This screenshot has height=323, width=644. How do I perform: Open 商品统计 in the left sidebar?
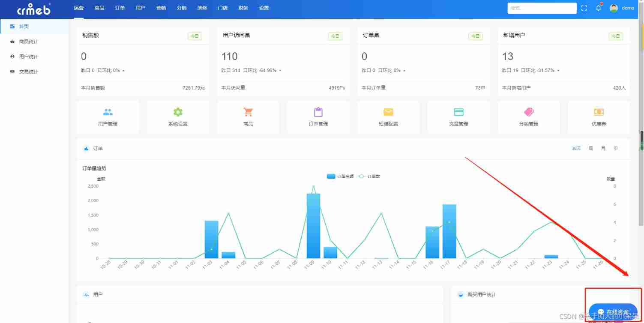(x=28, y=42)
